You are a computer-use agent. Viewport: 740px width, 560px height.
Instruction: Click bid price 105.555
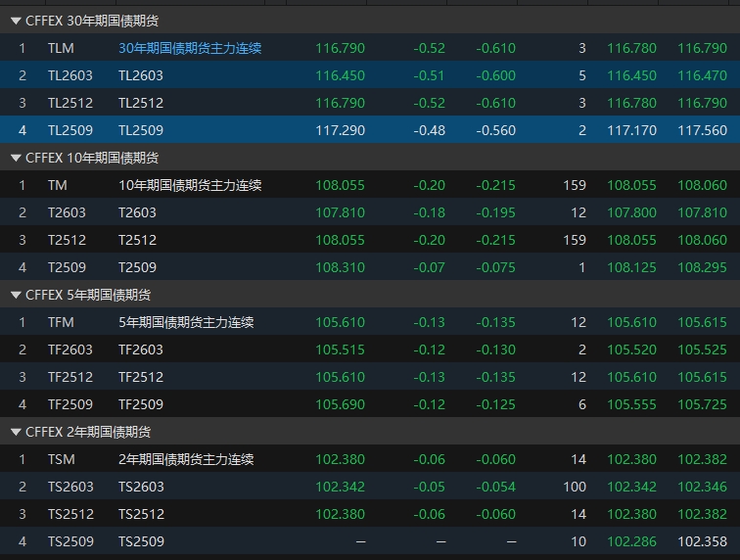(x=631, y=404)
